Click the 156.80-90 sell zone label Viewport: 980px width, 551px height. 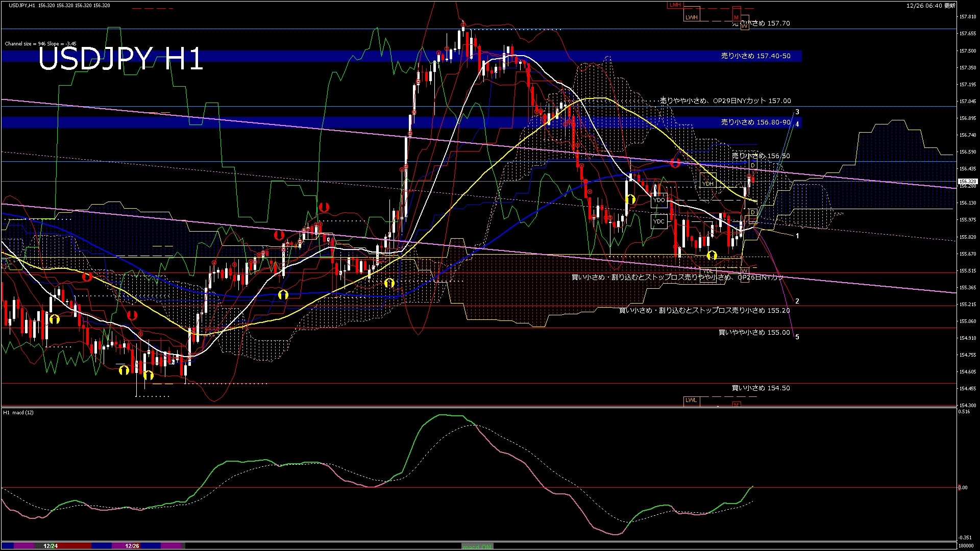coord(755,122)
